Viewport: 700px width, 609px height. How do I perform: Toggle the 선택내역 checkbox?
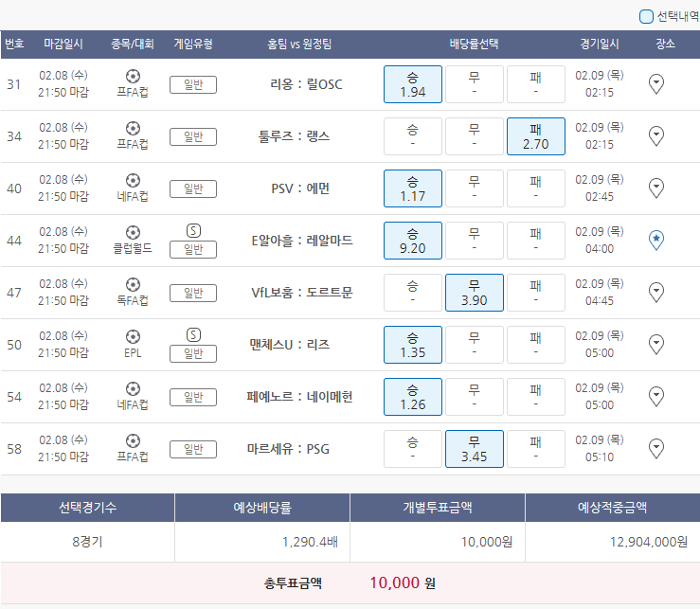[x=646, y=16]
